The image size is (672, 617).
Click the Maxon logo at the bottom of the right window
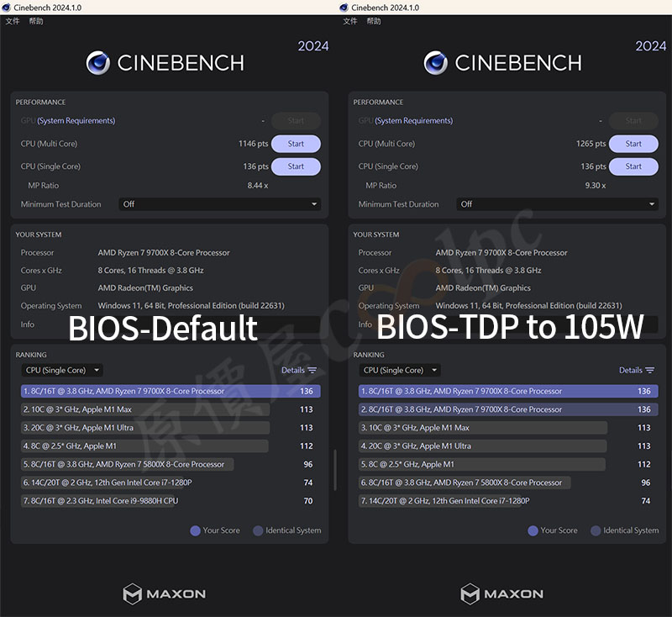501,593
